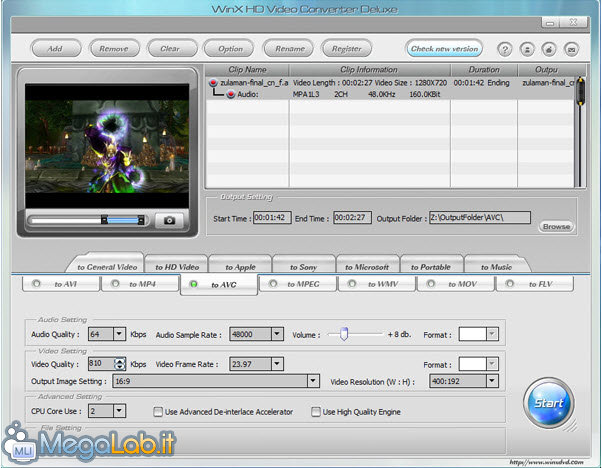Open the Video Frame Rate dropdown
The image size is (602, 468).
[277, 364]
